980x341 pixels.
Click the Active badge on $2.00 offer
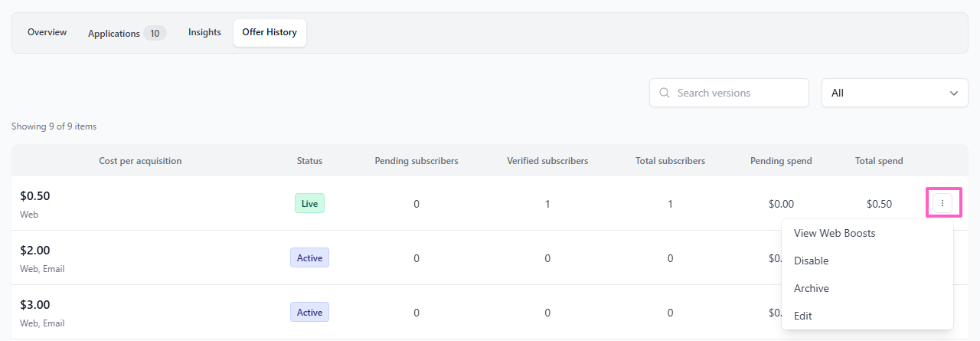[309, 257]
